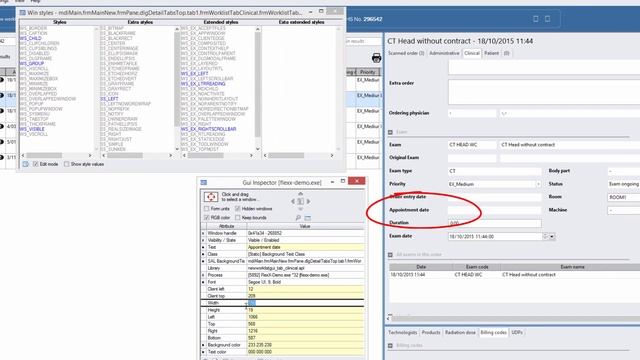The width and height of the screenshot is (640, 360).
Task: Select WS_EX_LTRREADING in Extended styles list
Action: point(203,84)
